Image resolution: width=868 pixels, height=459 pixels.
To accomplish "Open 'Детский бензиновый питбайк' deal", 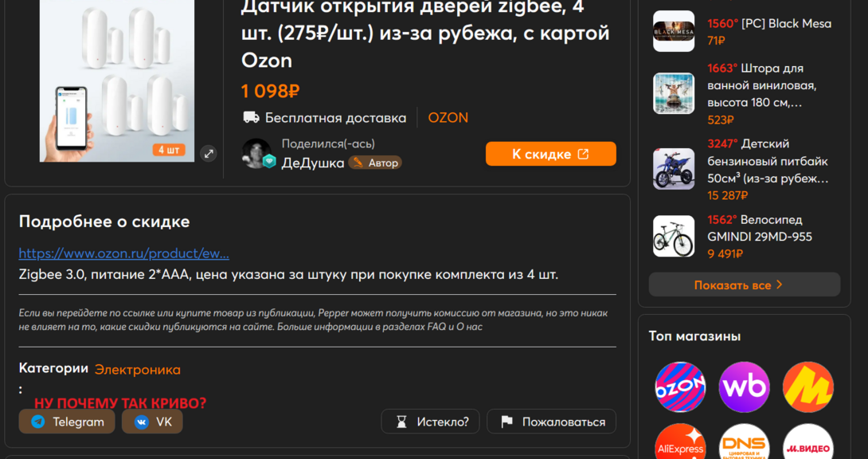I will 768,161.
